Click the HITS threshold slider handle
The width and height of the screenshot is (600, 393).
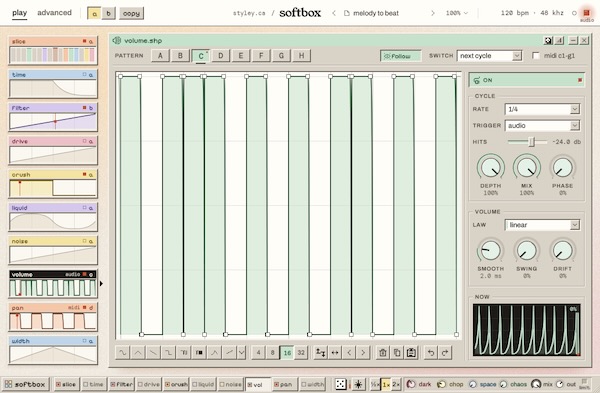click(x=532, y=142)
